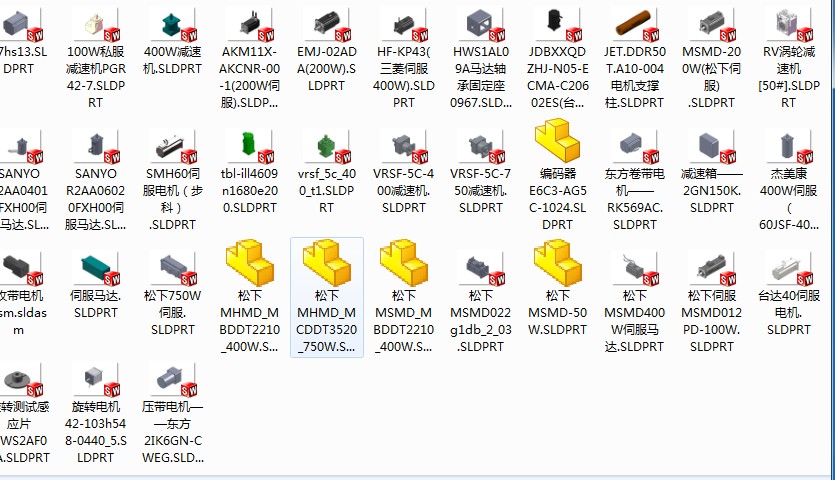The width and height of the screenshot is (835, 480).
Task: Select the 400W减速机.SLDPRT file icon
Action: click(173, 25)
